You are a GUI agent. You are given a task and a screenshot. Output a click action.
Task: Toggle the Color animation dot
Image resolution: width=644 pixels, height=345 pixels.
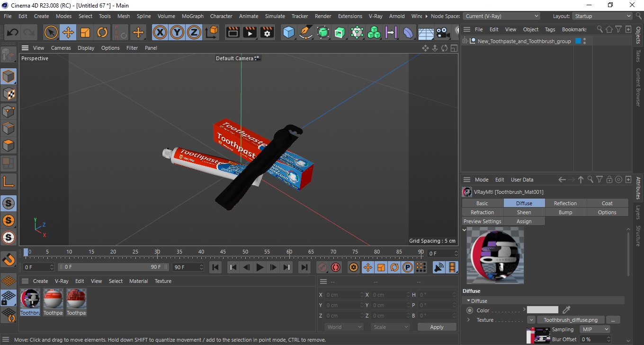(470, 310)
